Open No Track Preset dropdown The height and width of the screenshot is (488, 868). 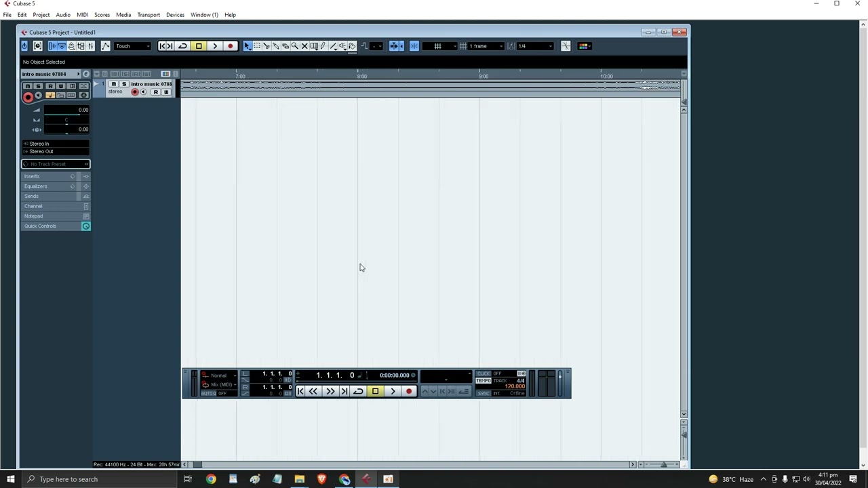coord(56,164)
